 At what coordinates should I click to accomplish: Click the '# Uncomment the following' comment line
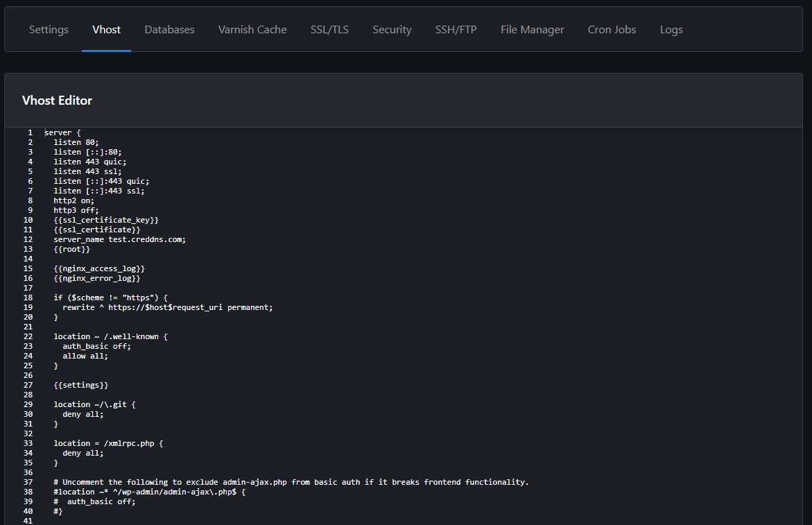pyautogui.click(x=291, y=482)
